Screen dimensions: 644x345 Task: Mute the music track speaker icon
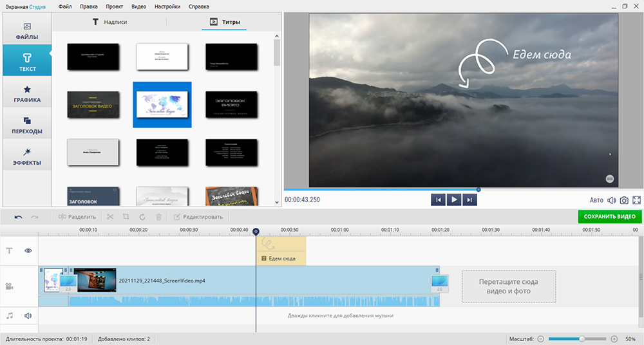pyautogui.click(x=28, y=315)
